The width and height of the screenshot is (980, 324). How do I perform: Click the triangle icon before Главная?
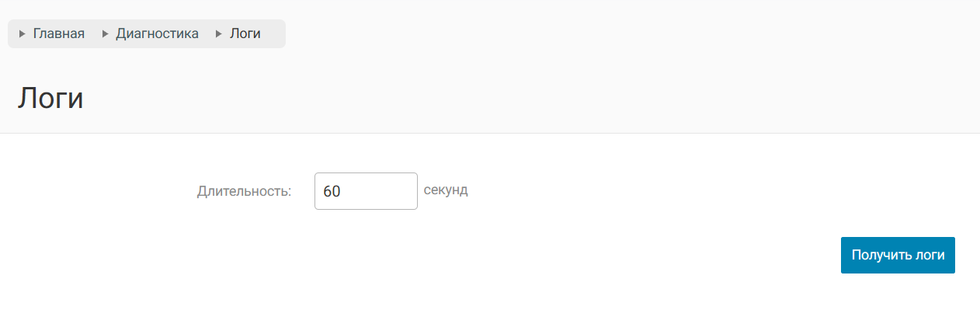pyautogui.click(x=22, y=34)
